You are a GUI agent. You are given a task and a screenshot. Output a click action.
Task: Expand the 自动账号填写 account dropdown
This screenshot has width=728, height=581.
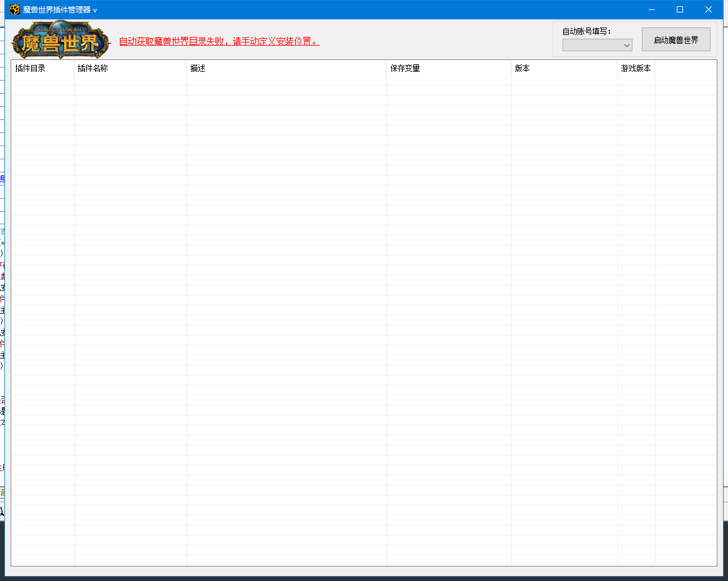point(597,45)
